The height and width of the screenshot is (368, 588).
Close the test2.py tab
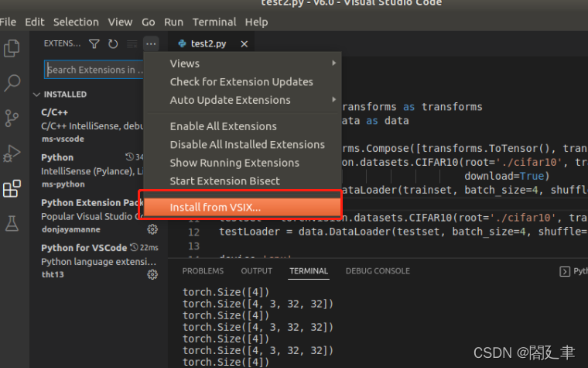click(244, 44)
